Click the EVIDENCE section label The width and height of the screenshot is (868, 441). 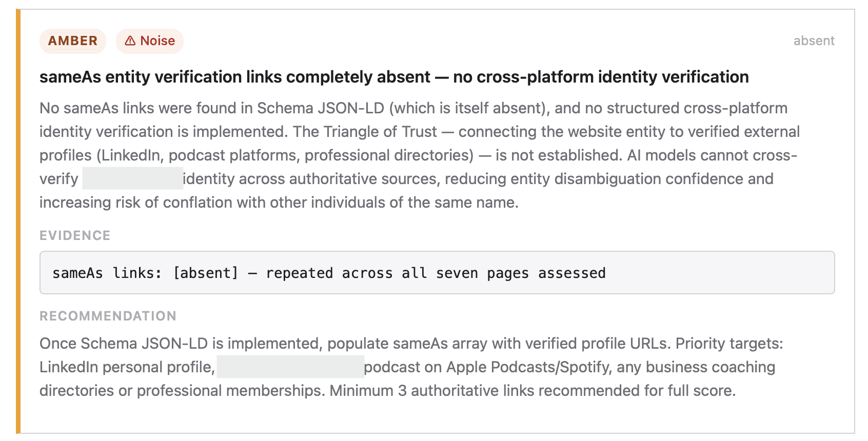tap(75, 235)
